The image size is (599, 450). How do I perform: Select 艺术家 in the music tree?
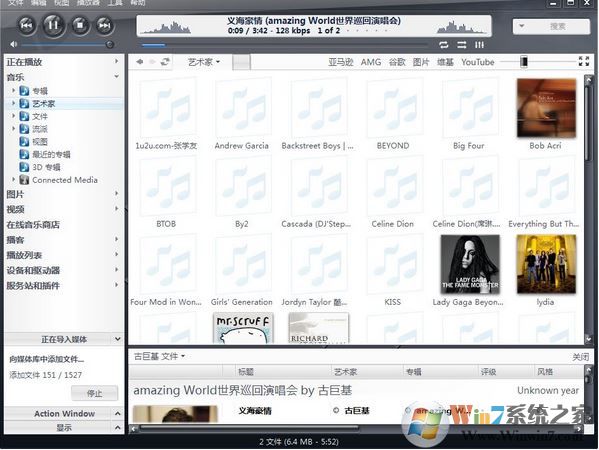44,104
